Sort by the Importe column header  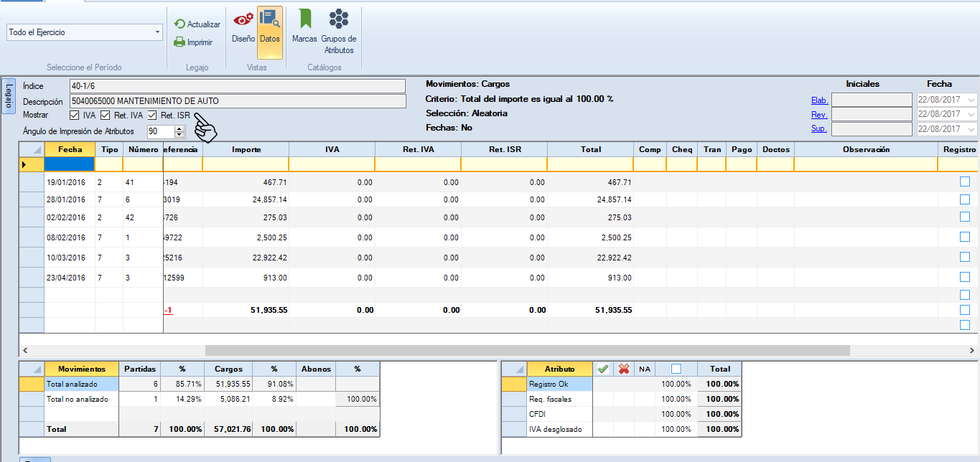tap(246, 149)
